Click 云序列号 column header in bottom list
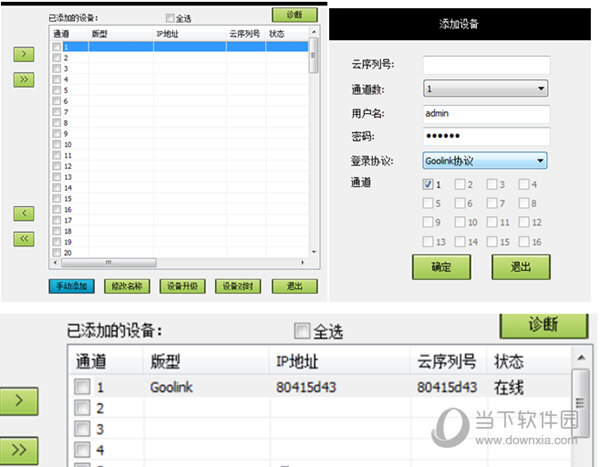 tap(446, 361)
